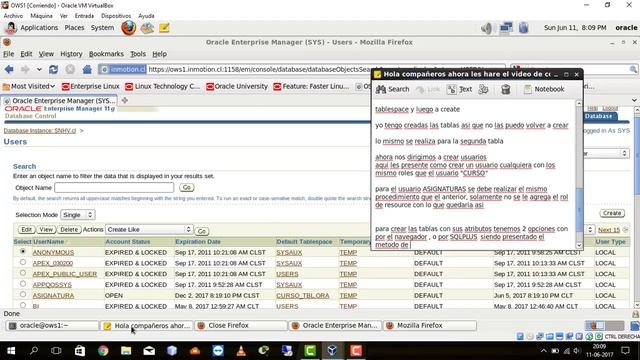Click Go next to Actions dropdown
This screenshot has width=640, height=360.
tap(202, 231)
